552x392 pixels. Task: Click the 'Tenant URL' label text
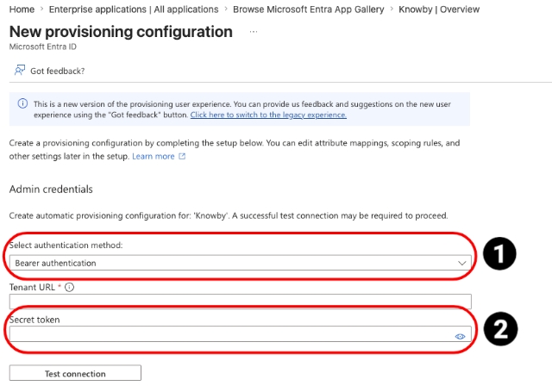click(32, 287)
